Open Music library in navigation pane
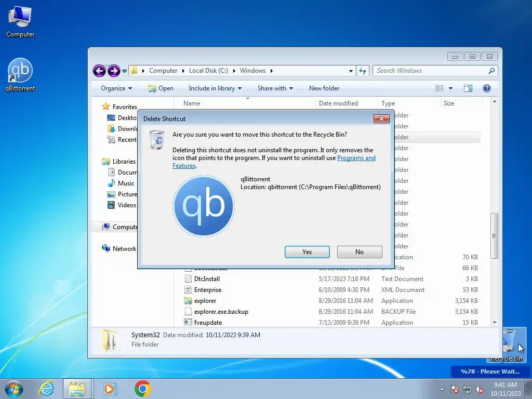 pos(126,183)
